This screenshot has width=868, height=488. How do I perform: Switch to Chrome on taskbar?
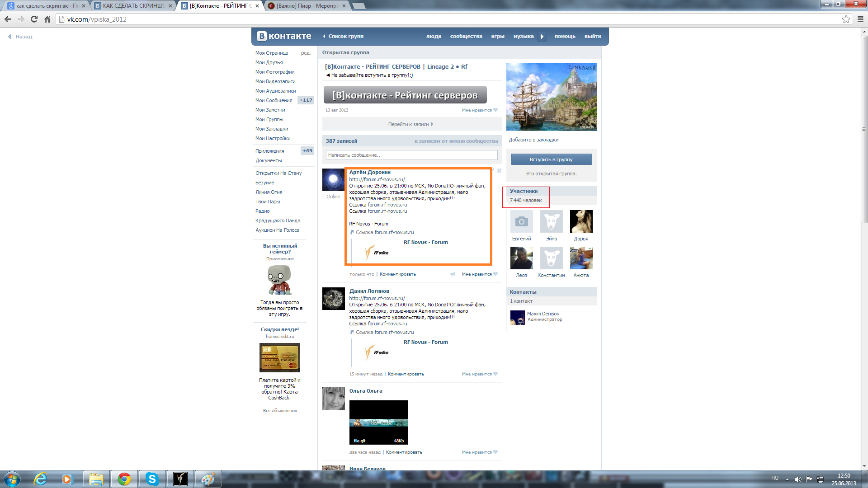(x=124, y=479)
